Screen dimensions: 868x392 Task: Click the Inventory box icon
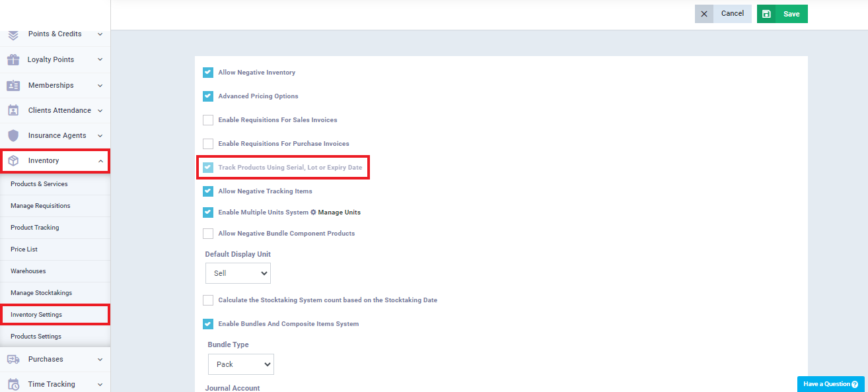click(13, 160)
